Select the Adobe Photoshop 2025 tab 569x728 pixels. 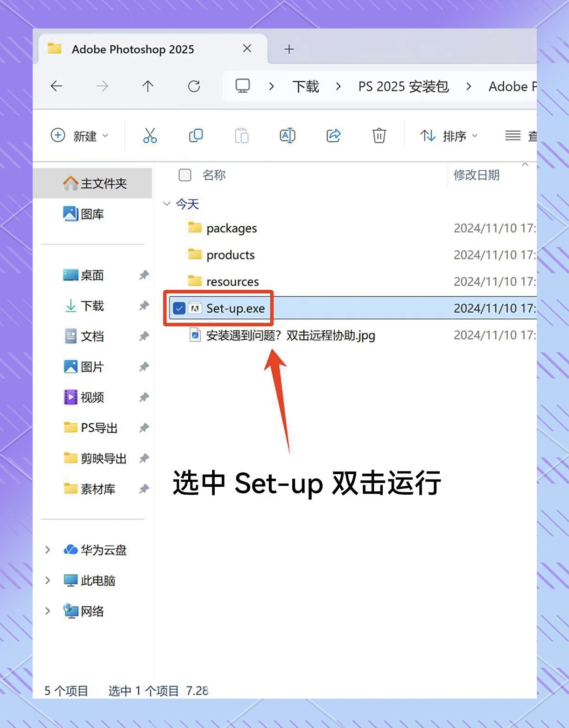coord(153,49)
